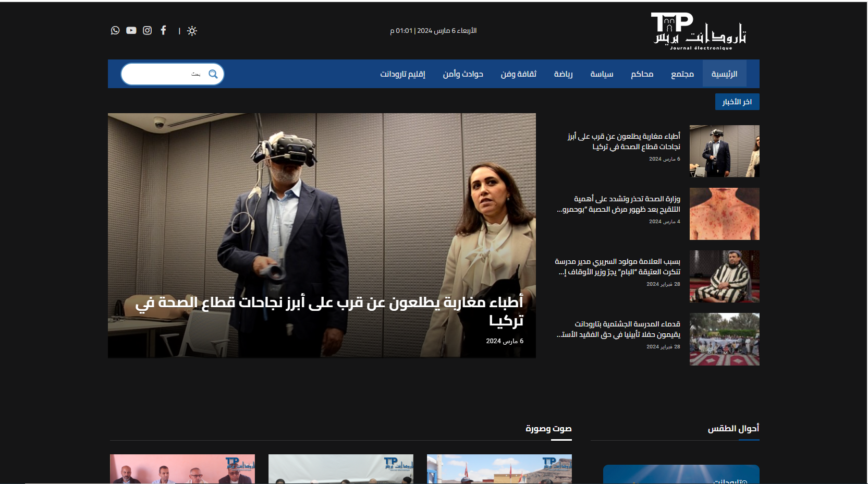Click the اخر الأخبار button
Viewport: 868px width, 484px height.
pyautogui.click(x=737, y=102)
